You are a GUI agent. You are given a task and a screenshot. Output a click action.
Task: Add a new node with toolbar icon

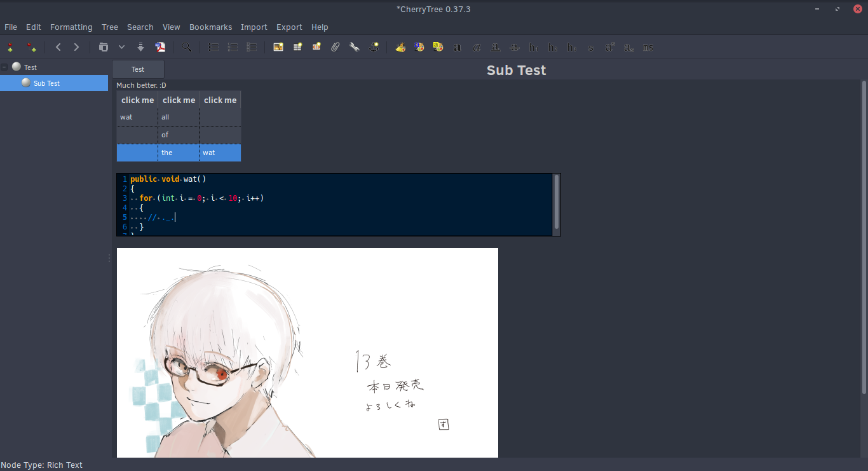tap(10, 47)
